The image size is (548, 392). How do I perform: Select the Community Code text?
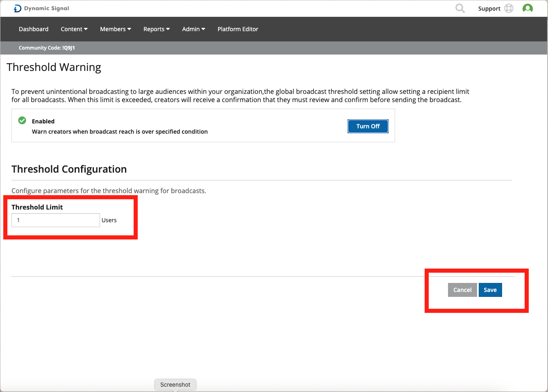pos(47,48)
